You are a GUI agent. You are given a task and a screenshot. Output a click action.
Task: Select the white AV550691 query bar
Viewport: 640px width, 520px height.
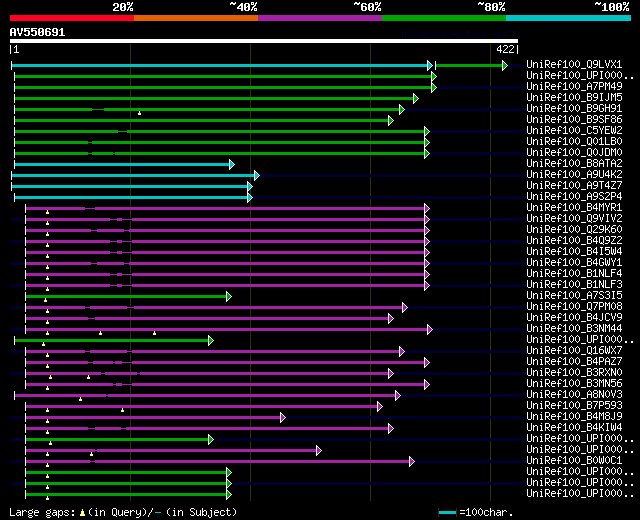(x=264, y=41)
